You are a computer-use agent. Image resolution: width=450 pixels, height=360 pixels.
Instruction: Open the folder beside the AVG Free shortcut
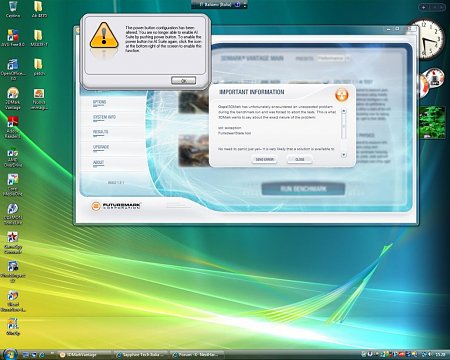(39, 37)
